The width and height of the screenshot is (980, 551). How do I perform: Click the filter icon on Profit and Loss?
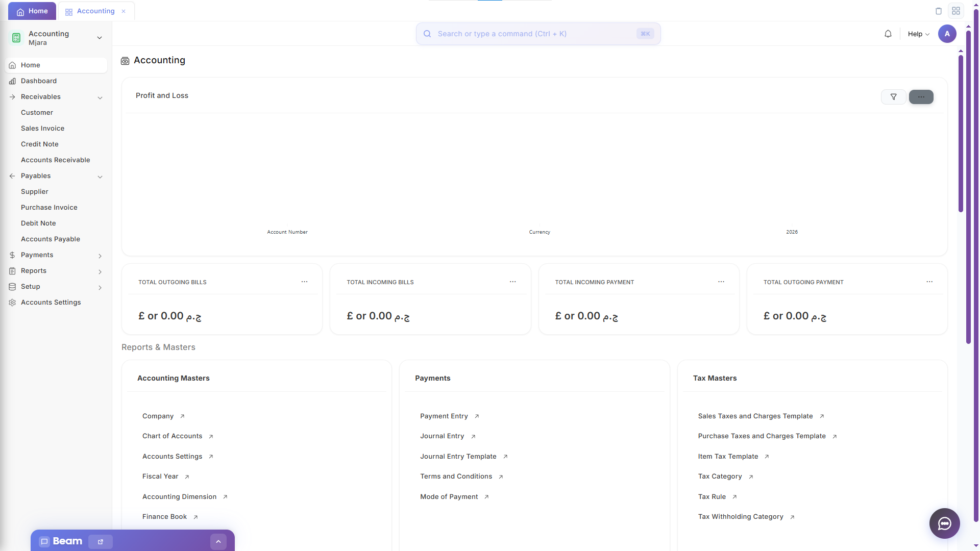[893, 97]
